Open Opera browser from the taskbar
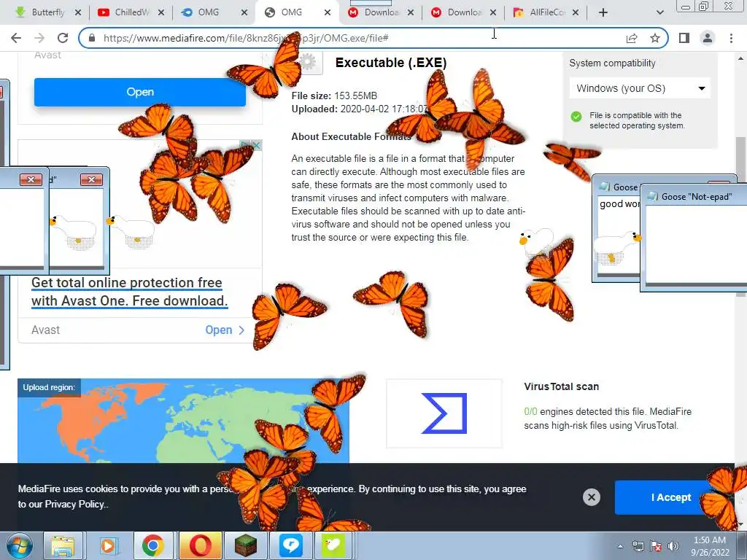This screenshot has width=747, height=560. click(x=200, y=545)
